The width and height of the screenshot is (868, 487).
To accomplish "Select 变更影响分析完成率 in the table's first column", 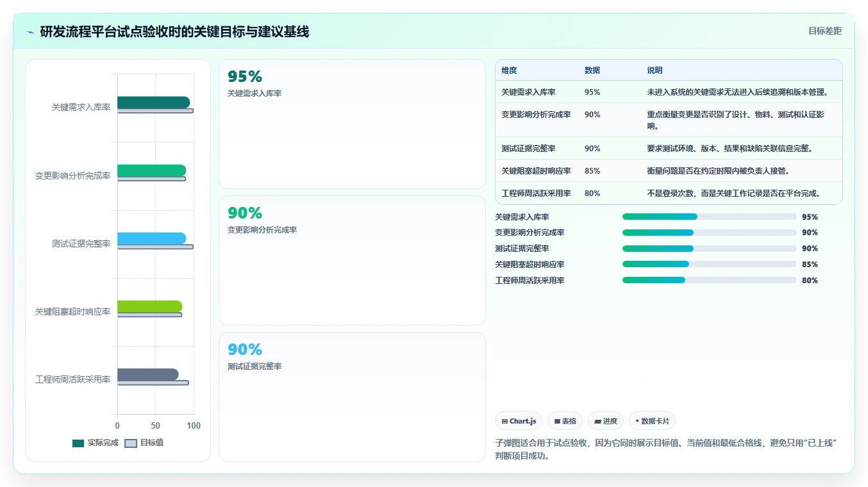I will click(x=536, y=115).
